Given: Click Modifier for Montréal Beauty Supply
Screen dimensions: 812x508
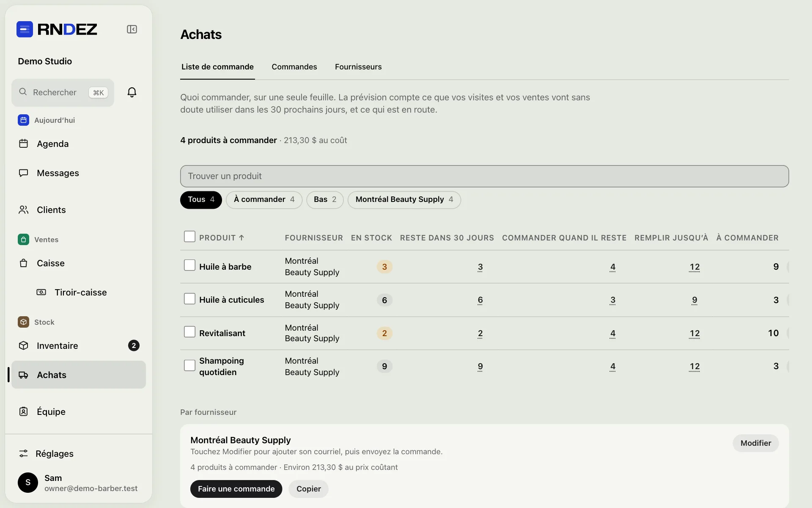Looking at the screenshot, I should (x=756, y=443).
